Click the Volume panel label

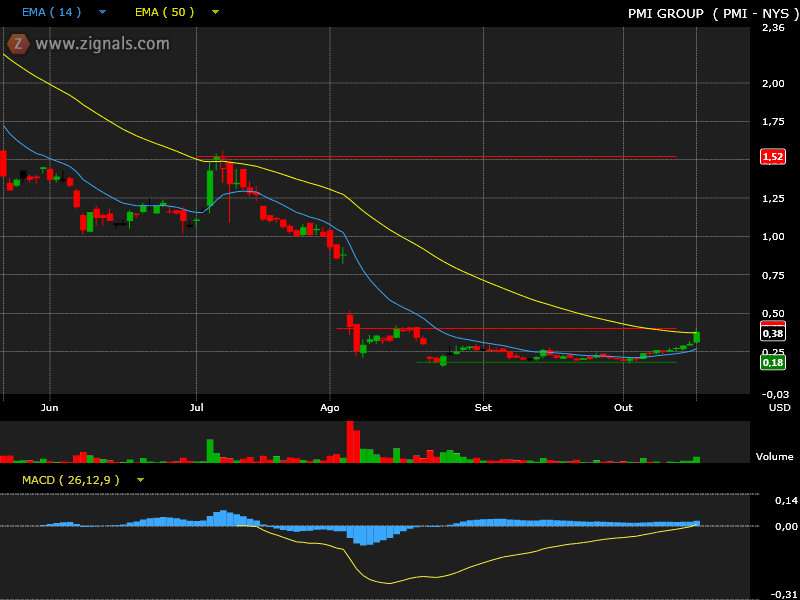(774, 457)
